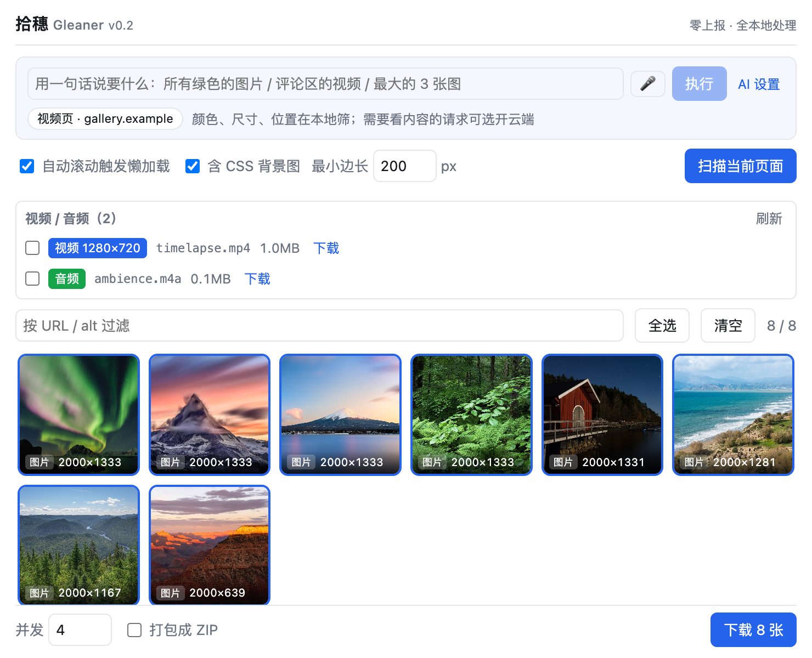Click the timelapse.mp4 file name
The width and height of the screenshot is (812, 658).
coord(203,248)
